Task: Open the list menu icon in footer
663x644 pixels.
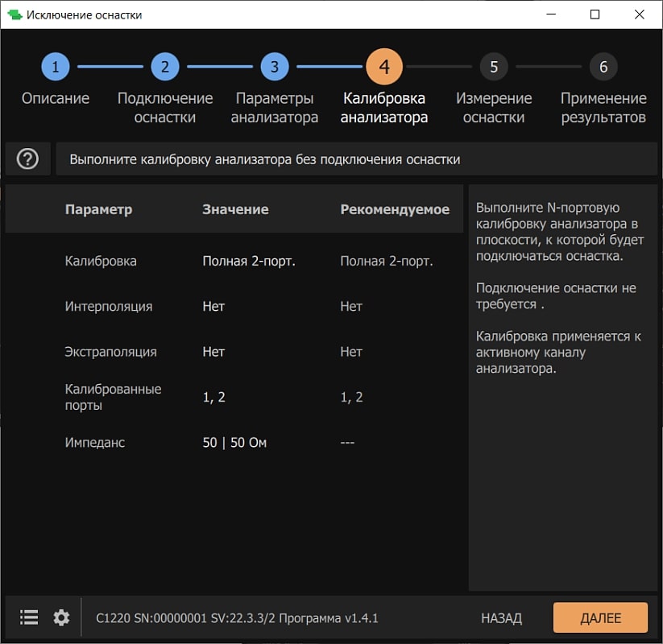Action: pyautogui.click(x=29, y=617)
